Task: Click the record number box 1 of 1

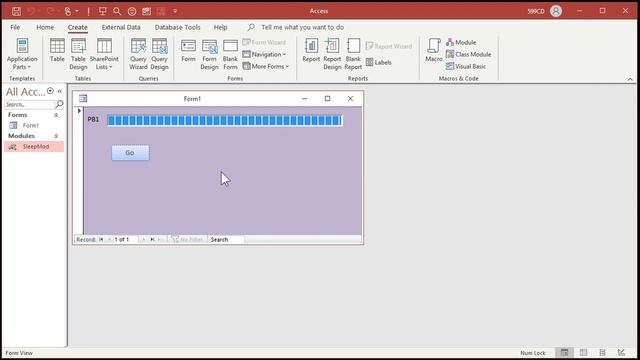Action: [125, 240]
